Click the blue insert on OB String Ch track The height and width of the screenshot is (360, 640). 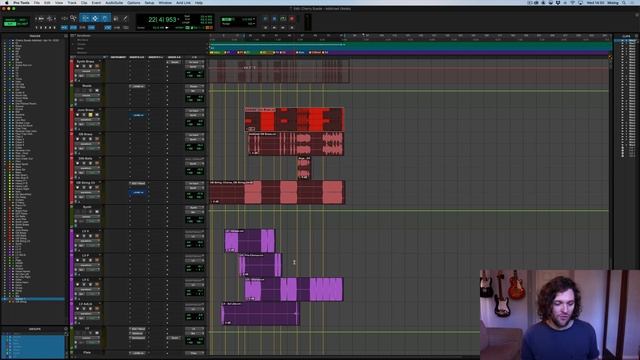[138, 192]
